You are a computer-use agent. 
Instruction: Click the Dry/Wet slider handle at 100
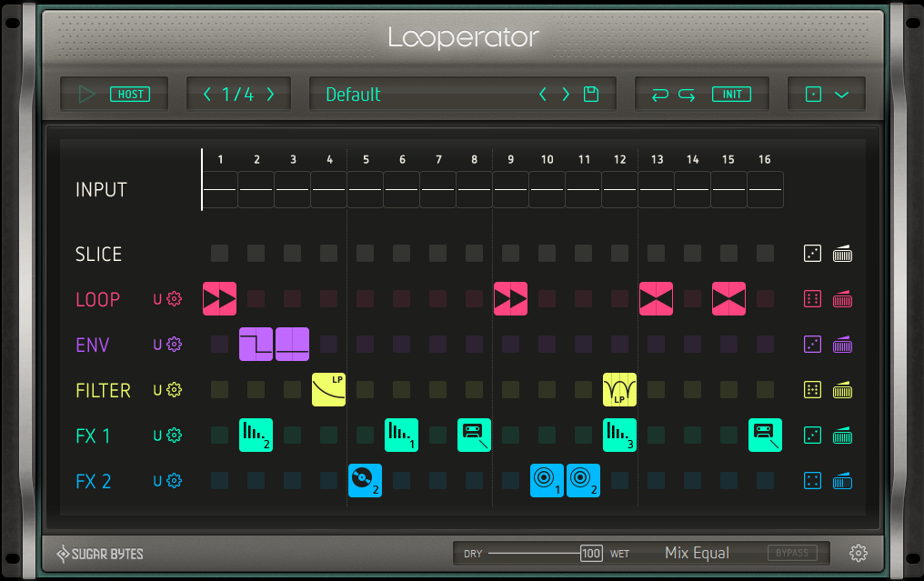point(591,554)
